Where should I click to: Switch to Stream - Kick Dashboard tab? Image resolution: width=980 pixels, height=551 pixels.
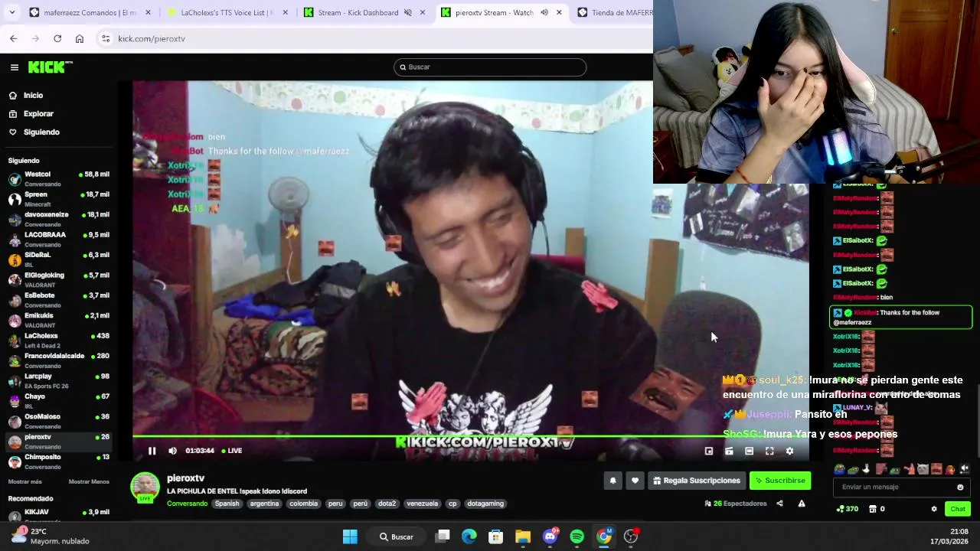[x=364, y=12]
